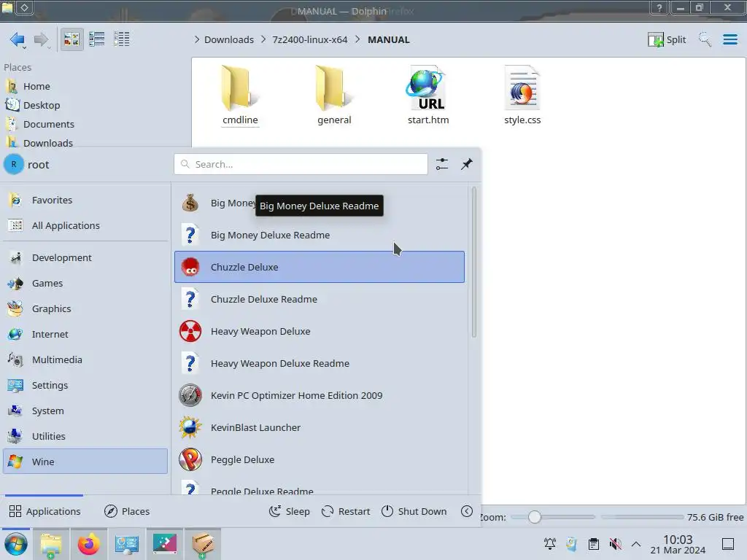
Task: Switch Dolphin to Icons view mode
Action: (72, 39)
